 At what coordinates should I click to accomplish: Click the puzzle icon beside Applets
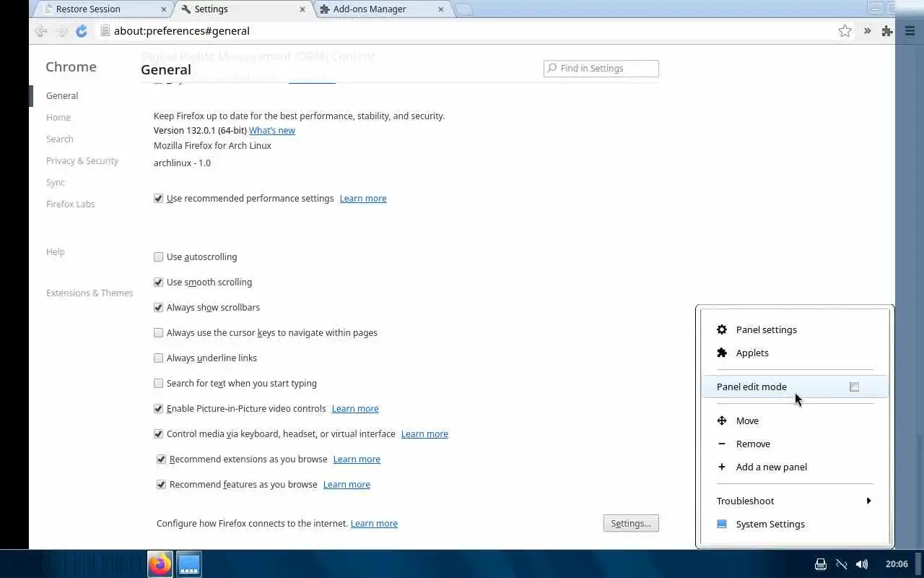[x=722, y=353]
